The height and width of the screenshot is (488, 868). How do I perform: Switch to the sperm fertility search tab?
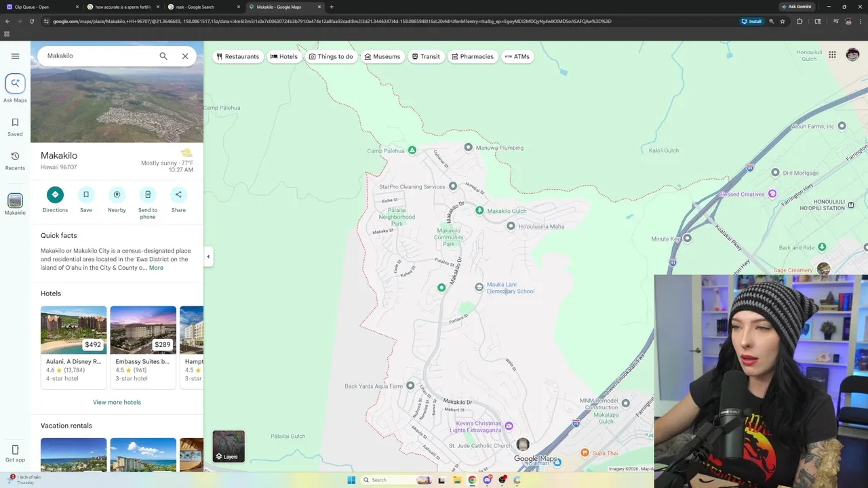(x=123, y=7)
